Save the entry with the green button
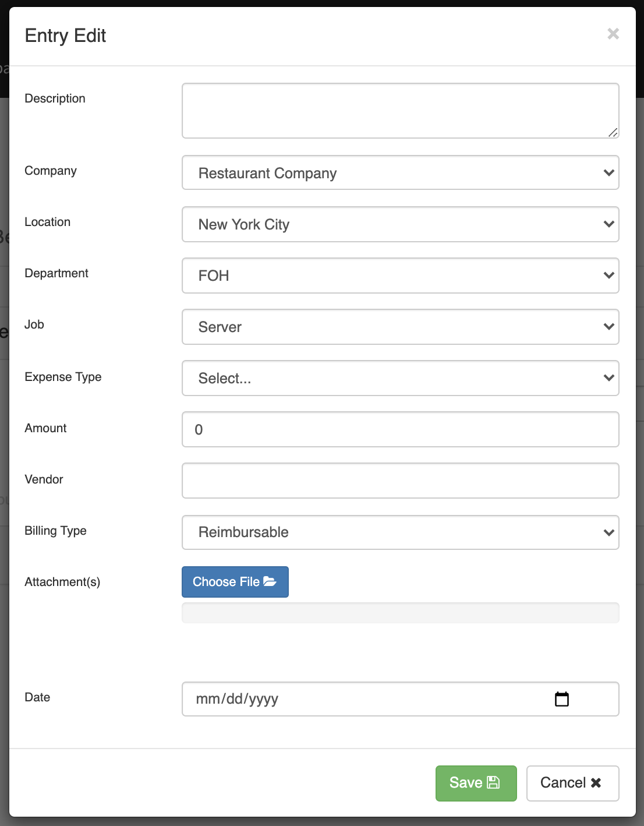 coord(476,783)
